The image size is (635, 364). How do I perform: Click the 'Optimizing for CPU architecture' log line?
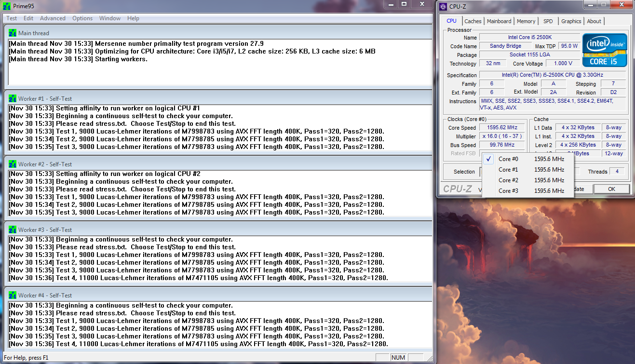coord(192,51)
